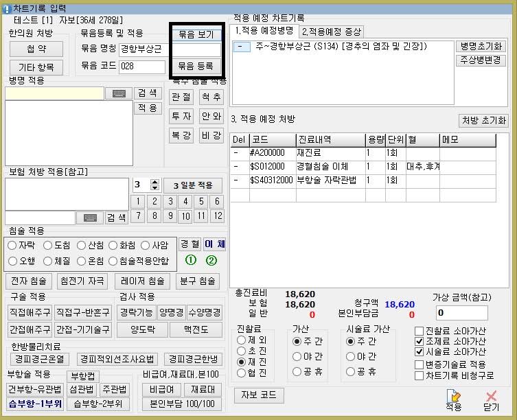Click the 적용 apply icon at bottom right

454,399
